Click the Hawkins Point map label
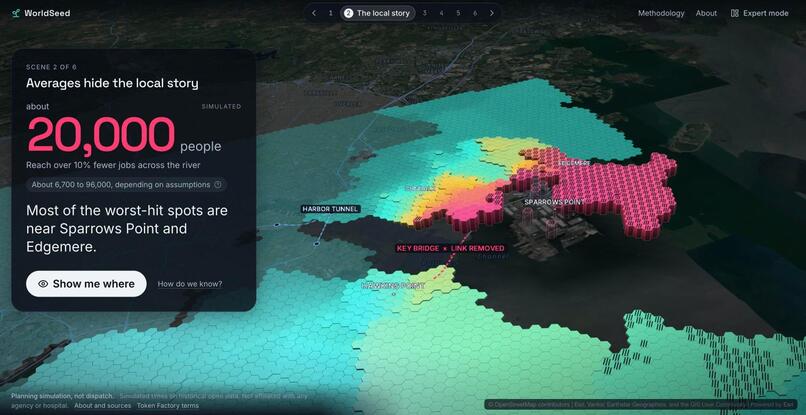 [x=393, y=285]
